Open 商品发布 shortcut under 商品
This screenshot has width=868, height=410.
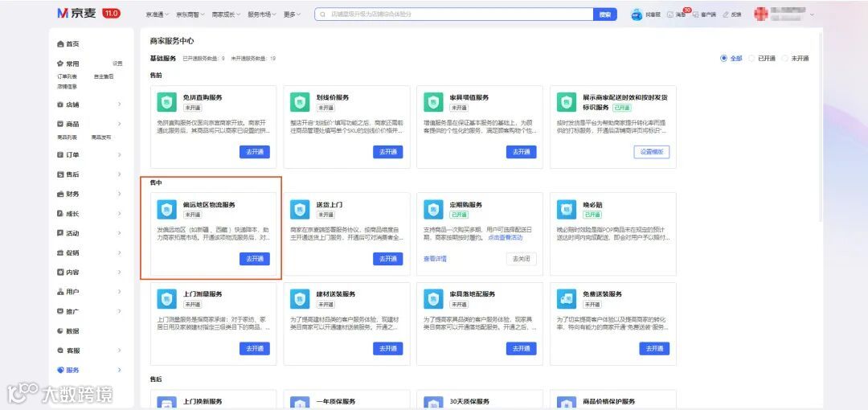pyautogui.click(x=101, y=137)
